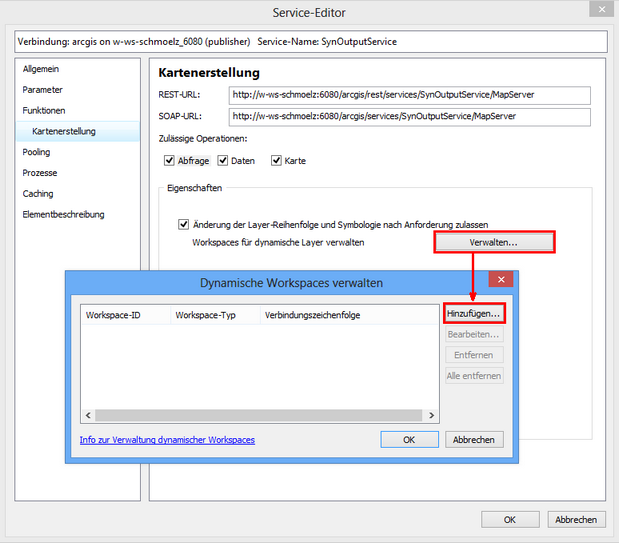Click the horizontal scrollbar track in workspace list
The width and height of the screenshot is (619, 543).
coord(259,415)
